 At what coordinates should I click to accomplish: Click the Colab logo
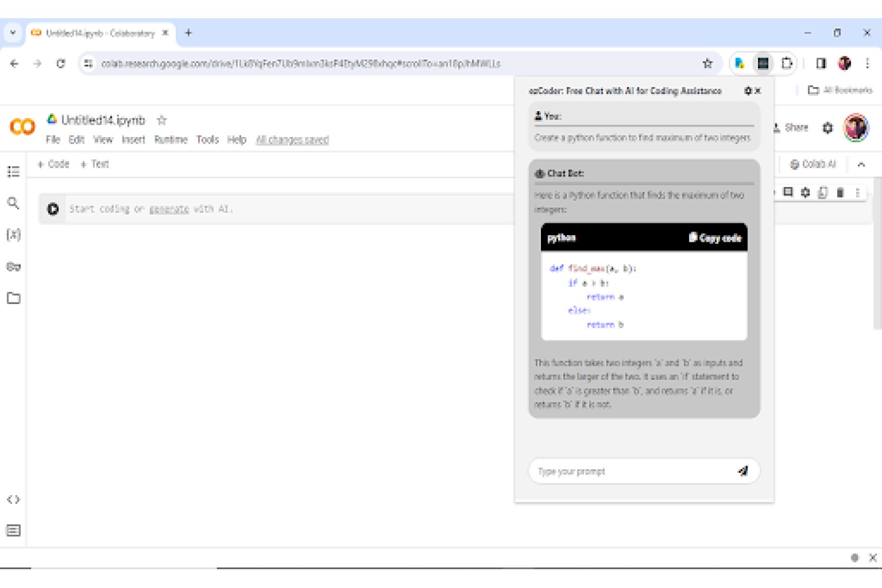22,126
